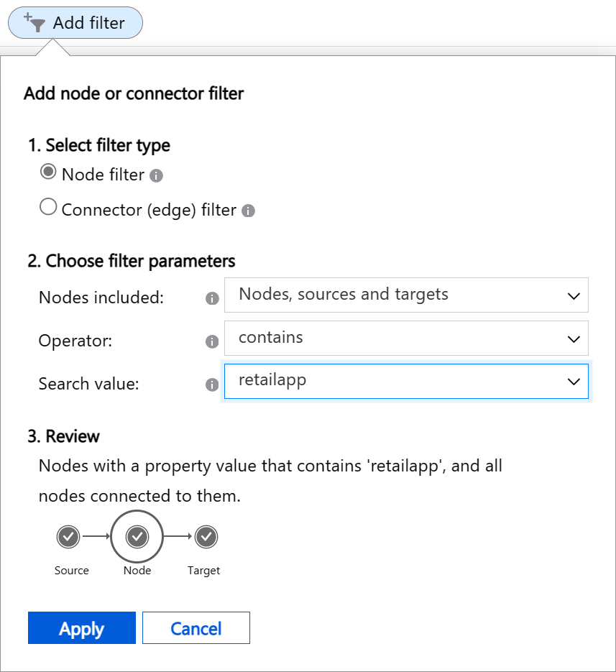The height and width of the screenshot is (672, 616).
Task: Click info icon for Operator field
Action: [x=212, y=341]
